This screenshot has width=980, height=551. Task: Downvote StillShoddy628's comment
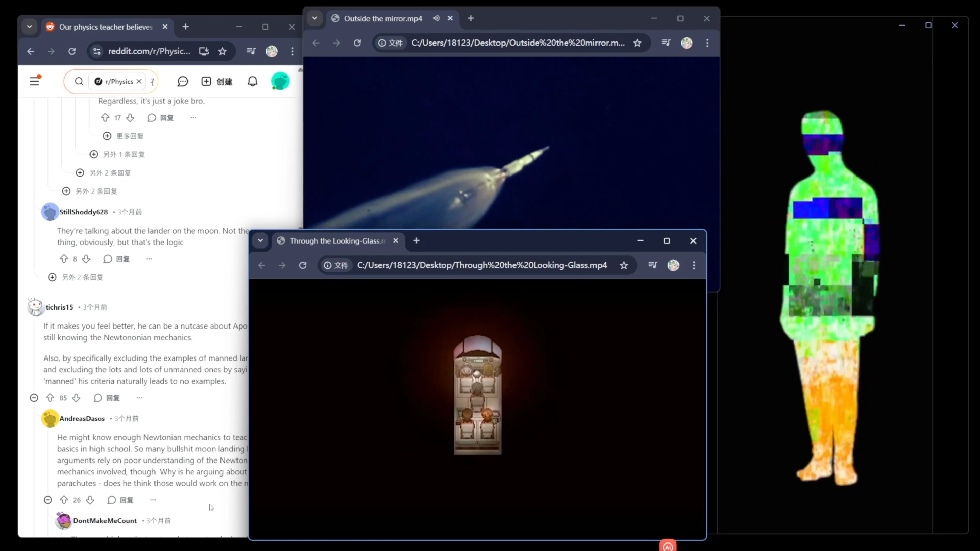click(86, 259)
